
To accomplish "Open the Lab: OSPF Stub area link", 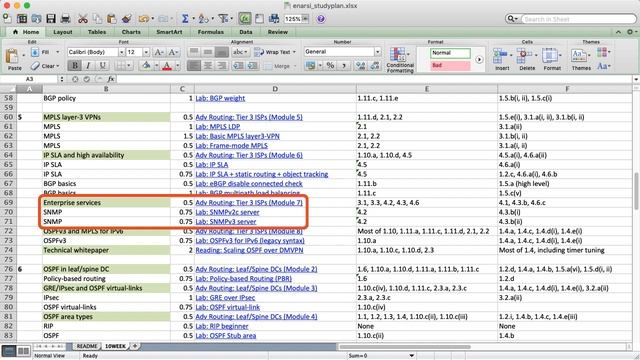I will [x=226, y=336].
